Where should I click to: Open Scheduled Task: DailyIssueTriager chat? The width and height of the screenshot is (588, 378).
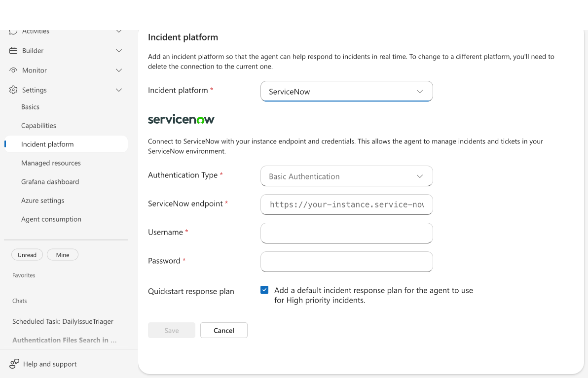tap(63, 321)
